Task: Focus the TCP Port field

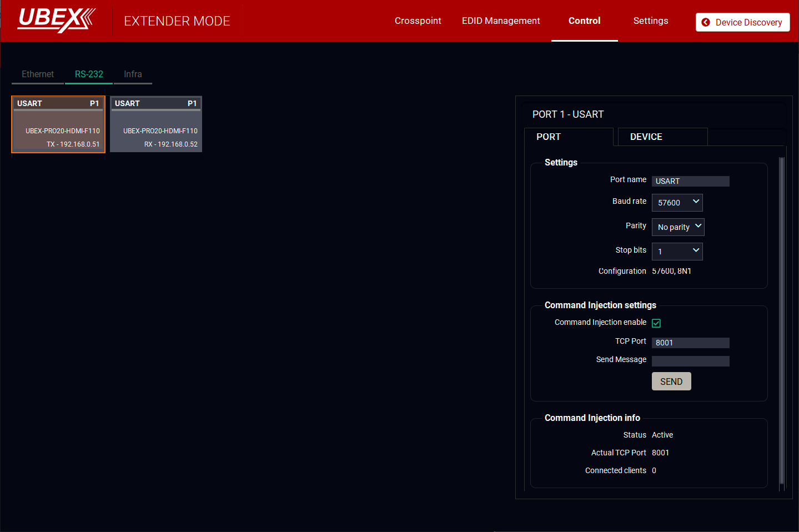Action: pos(690,343)
